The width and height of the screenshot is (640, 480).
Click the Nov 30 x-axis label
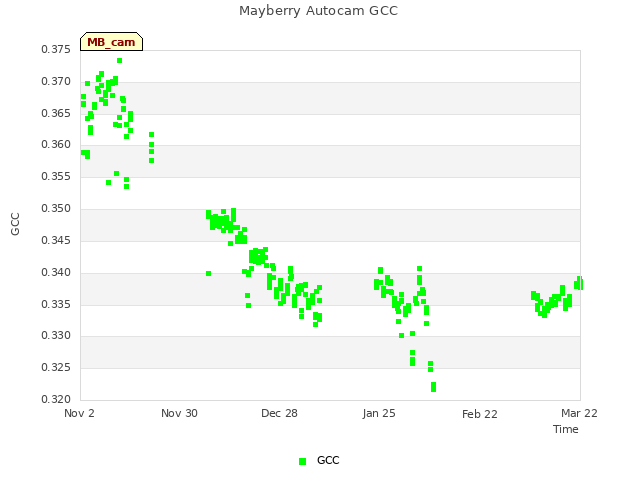[179, 413]
